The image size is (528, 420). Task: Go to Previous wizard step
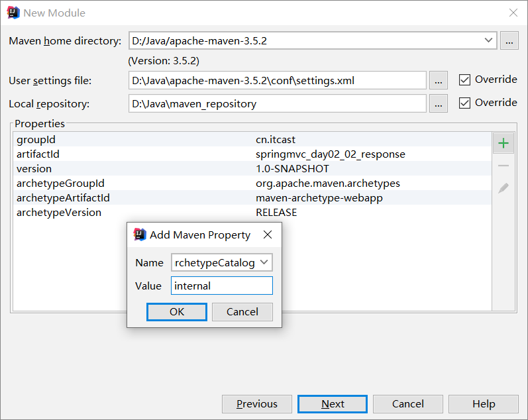(257, 404)
